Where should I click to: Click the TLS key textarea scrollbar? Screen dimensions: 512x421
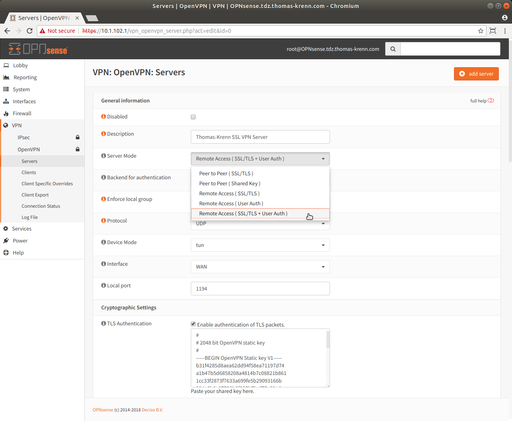328,340
